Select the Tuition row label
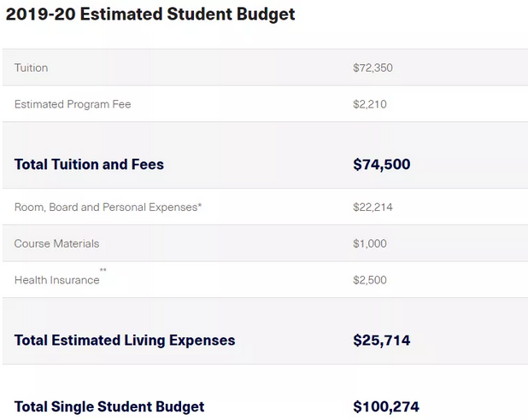Screen dimensions: 528x420 click(31, 67)
